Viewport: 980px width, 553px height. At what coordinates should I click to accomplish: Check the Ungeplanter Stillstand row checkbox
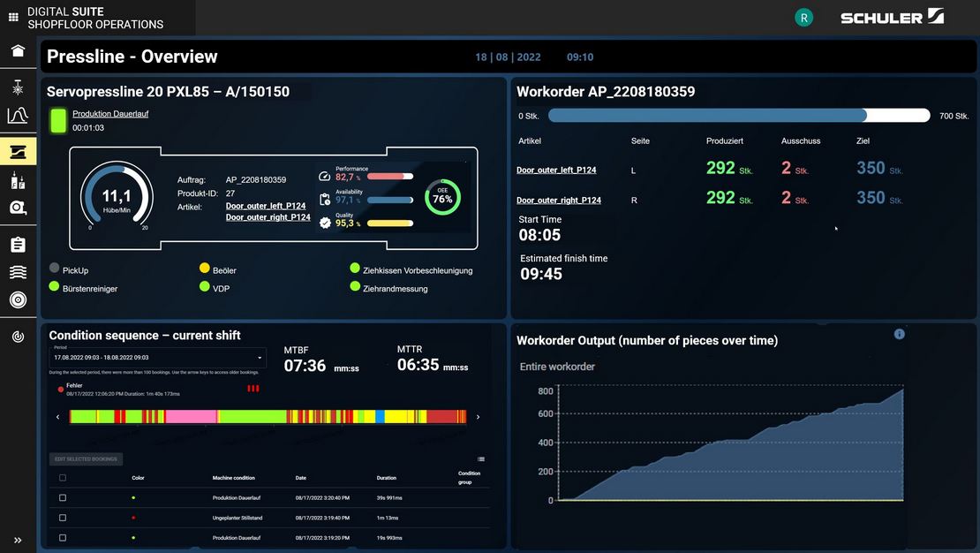tap(63, 518)
